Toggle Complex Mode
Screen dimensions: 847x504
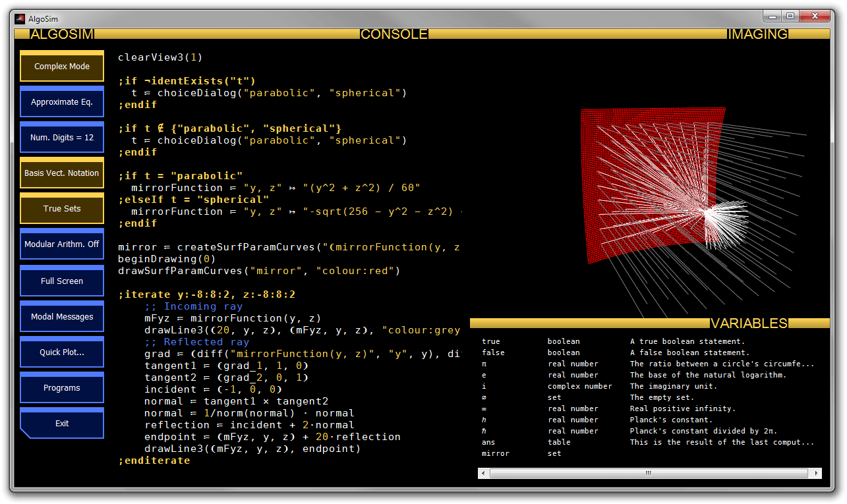[62, 67]
